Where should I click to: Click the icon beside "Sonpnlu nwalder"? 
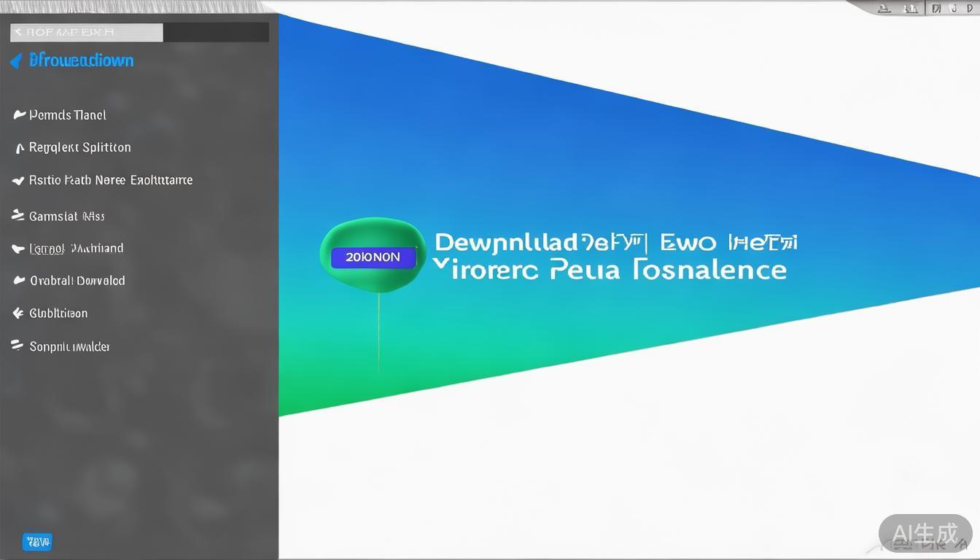[x=17, y=346]
